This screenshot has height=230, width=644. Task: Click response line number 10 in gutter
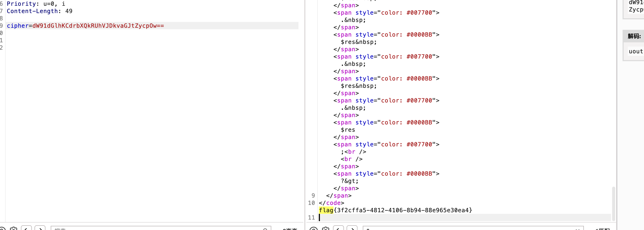(x=311, y=203)
